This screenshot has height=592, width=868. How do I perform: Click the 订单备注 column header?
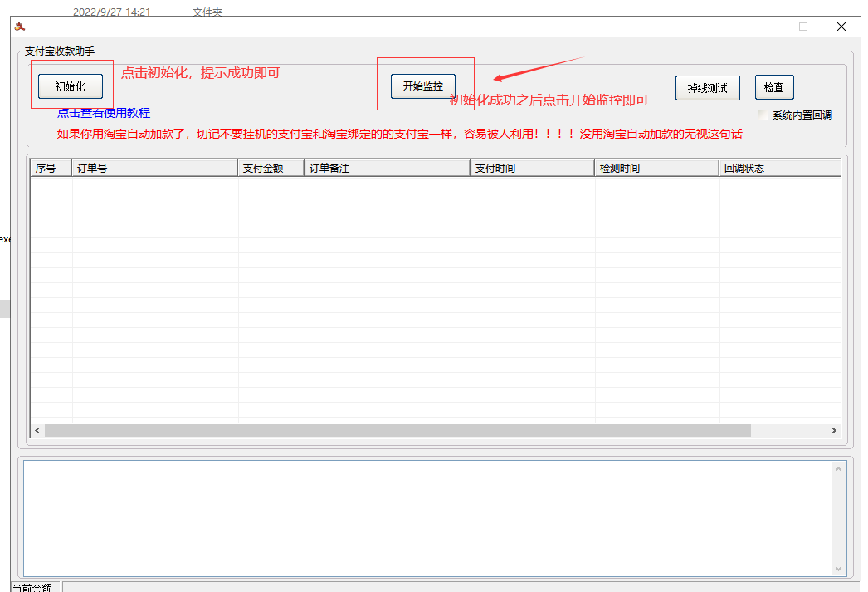click(387, 168)
